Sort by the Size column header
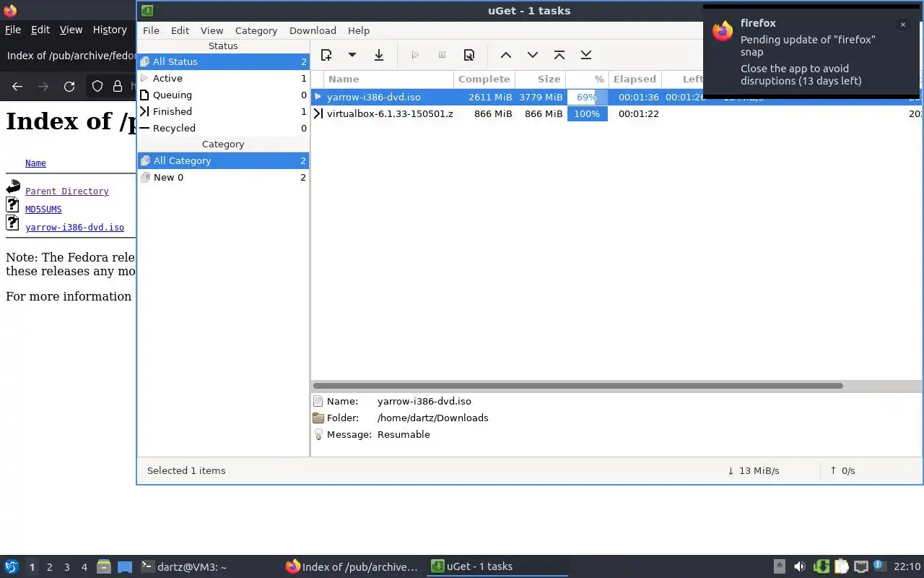This screenshot has height=578, width=924. coord(540,79)
